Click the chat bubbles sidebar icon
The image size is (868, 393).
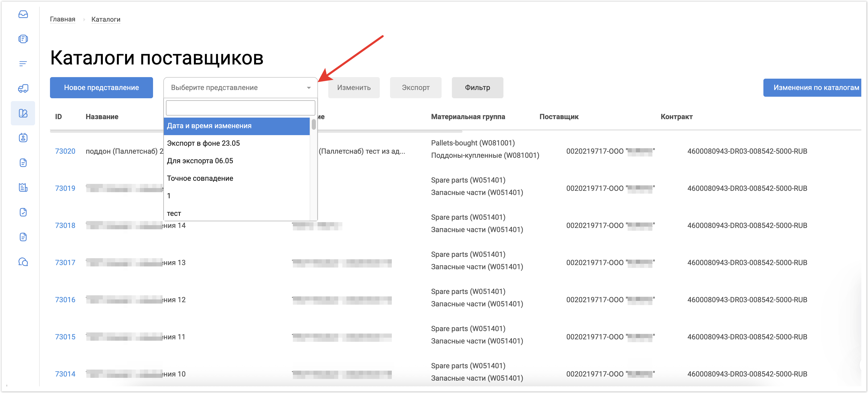[23, 262]
